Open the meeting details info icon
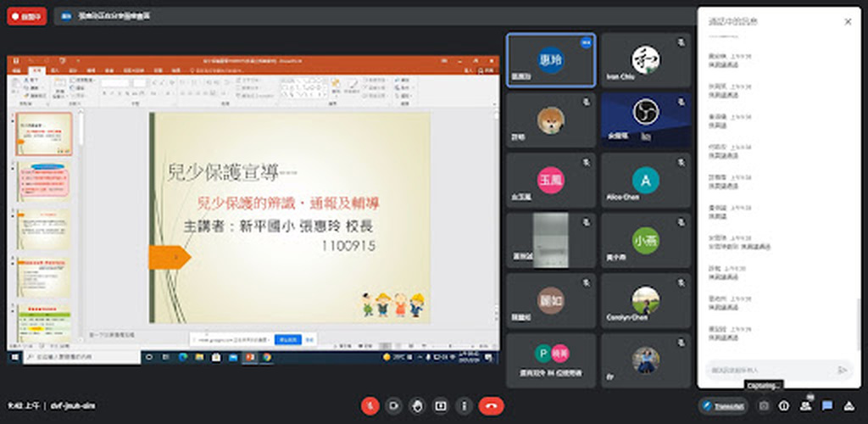The width and height of the screenshot is (868, 424). coord(784,405)
